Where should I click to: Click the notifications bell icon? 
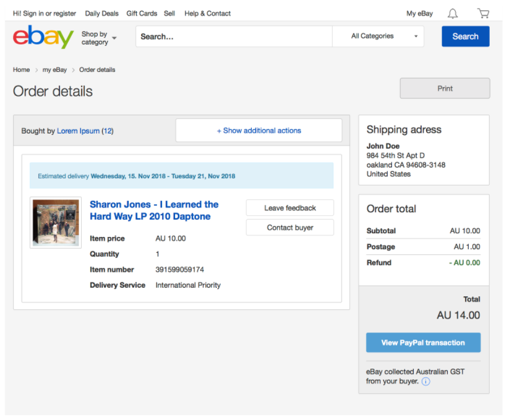pyautogui.click(x=453, y=13)
